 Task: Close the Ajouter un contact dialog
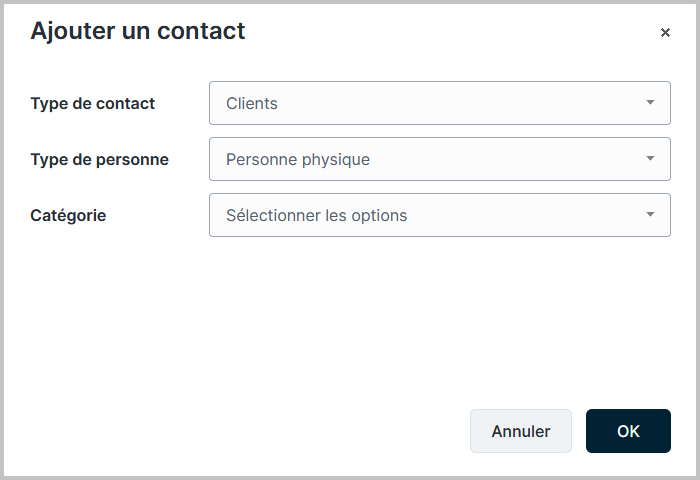tap(665, 33)
